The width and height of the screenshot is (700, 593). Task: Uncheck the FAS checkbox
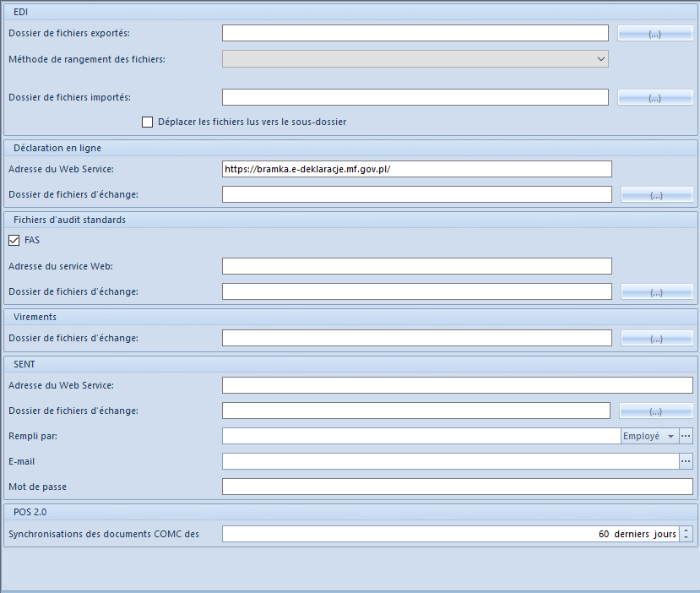(x=14, y=240)
